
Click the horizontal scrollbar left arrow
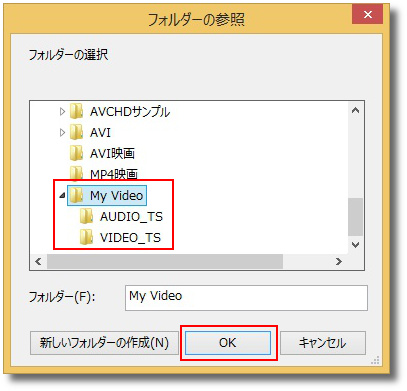coord(38,261)
